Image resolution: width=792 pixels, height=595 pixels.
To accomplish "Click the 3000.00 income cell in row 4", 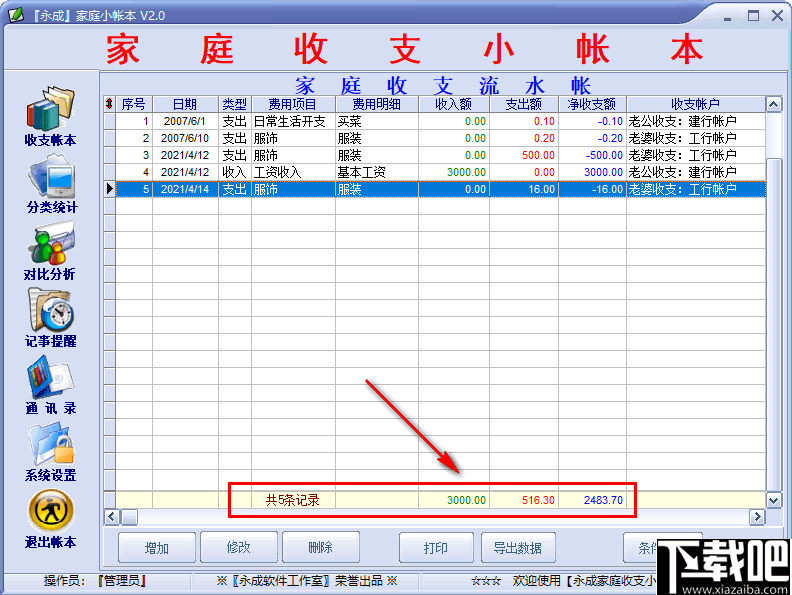I will click(x=454, y=172).
